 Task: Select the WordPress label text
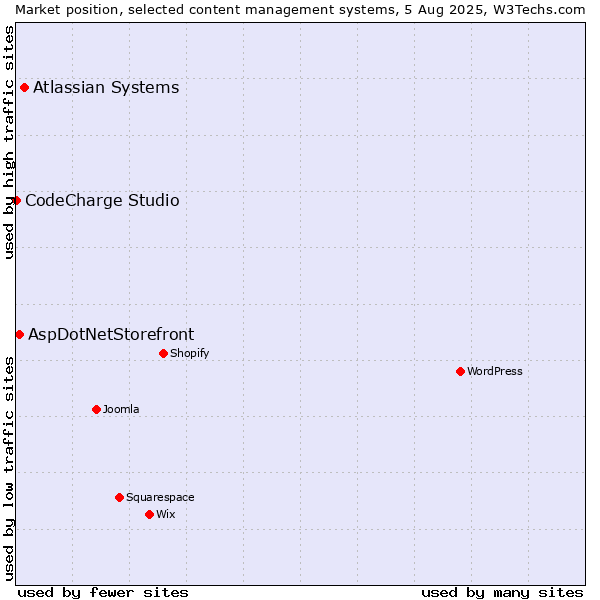[494, 372]
